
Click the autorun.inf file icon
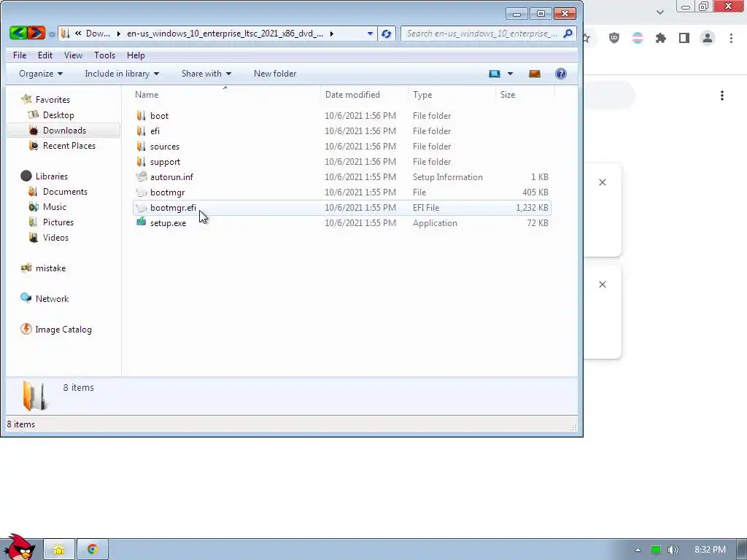pyautogui.click(x=141, y=176)
